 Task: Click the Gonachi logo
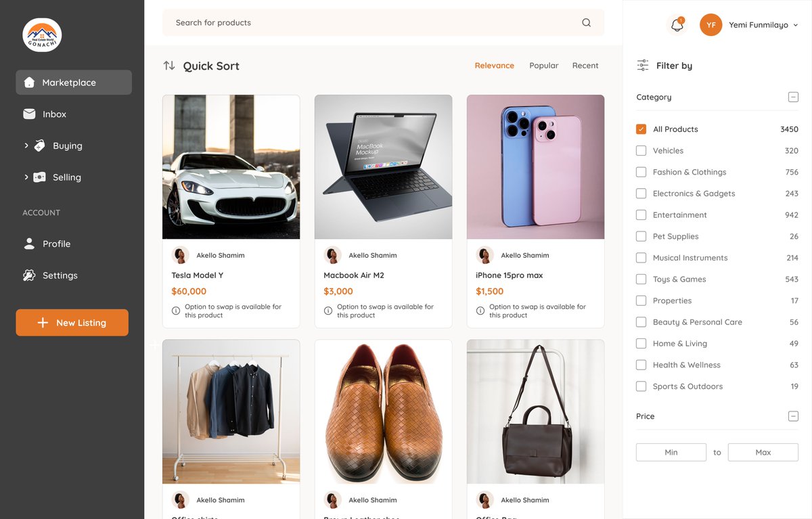pos(42,35)
